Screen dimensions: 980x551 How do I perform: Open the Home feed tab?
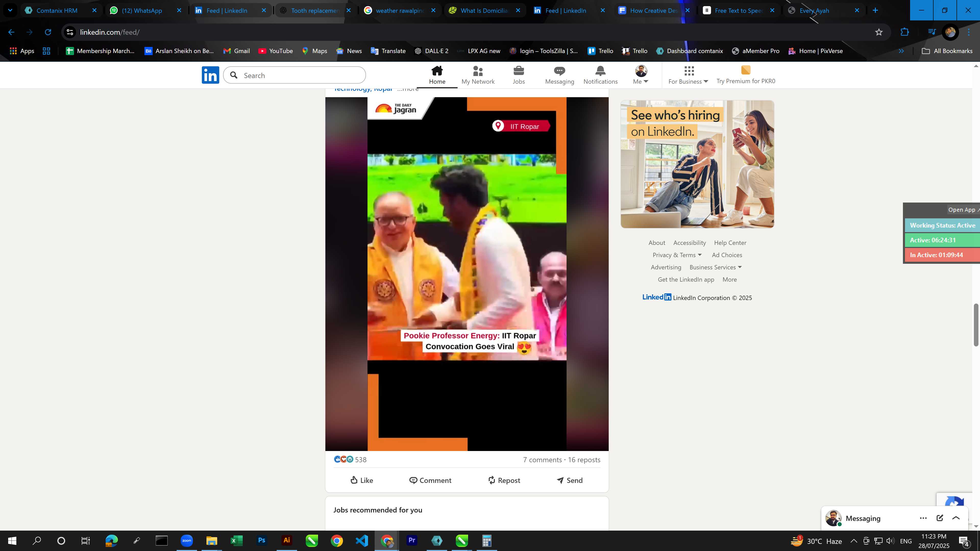437,75
